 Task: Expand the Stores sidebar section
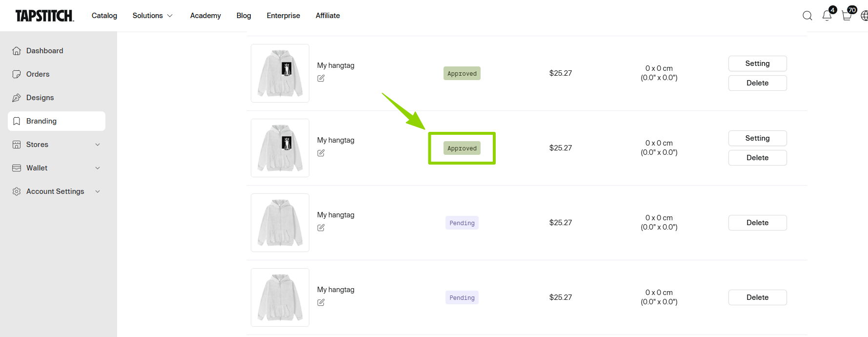[x=57, y=145]
